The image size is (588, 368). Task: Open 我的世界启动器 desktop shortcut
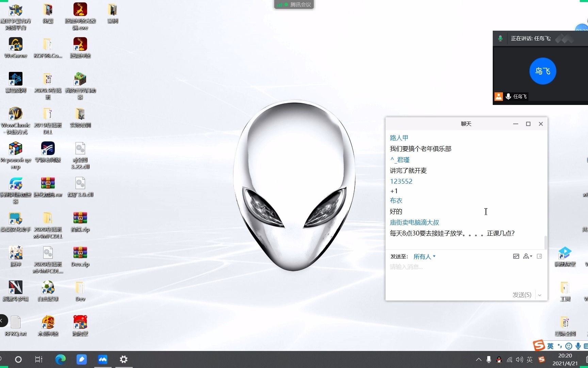point(80,86)
